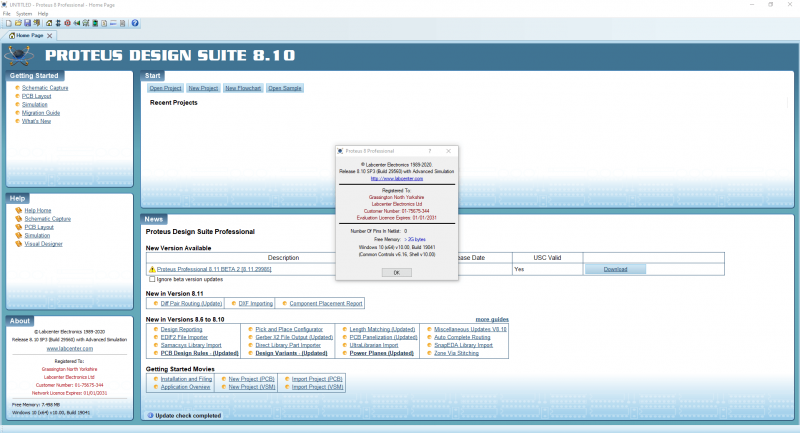Open the Design Explorer toolbar icon
The image size is (800, 433).
pos(95,23)
